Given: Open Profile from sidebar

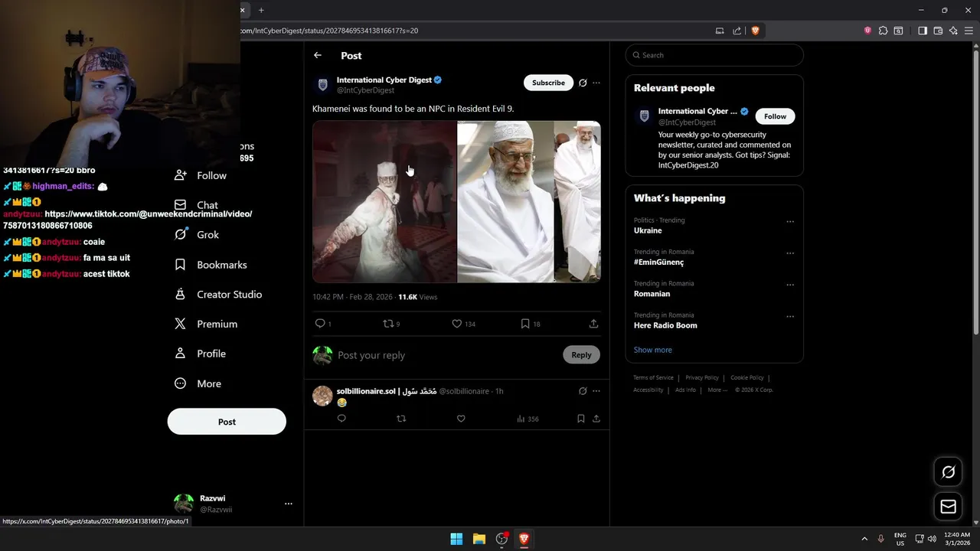Looking at the screenshot, I should pos(201,354).
